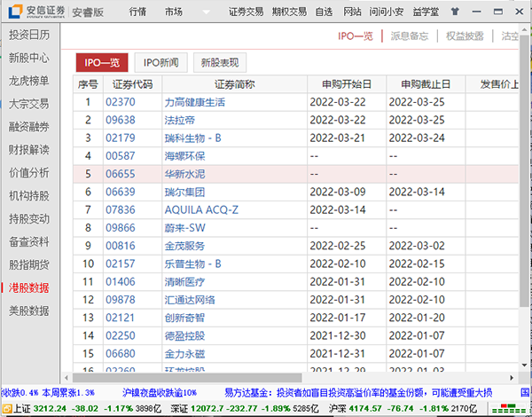Image resolution: width=532 pixels, height=417 pixels.
Task: Select 美股数据 in the sidebar
Action: (x=29, y=311)
